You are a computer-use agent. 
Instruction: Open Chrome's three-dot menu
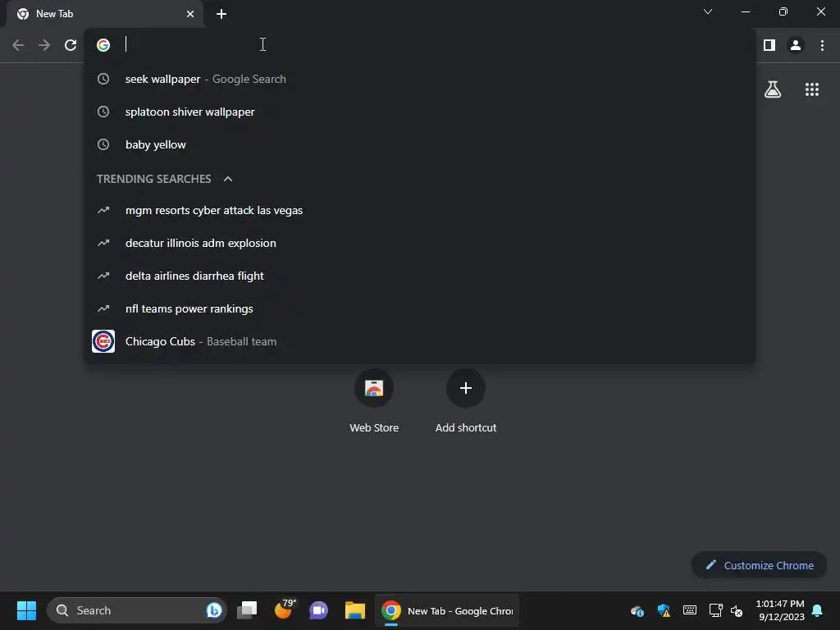pyautogui.click(x=822, y=45)
